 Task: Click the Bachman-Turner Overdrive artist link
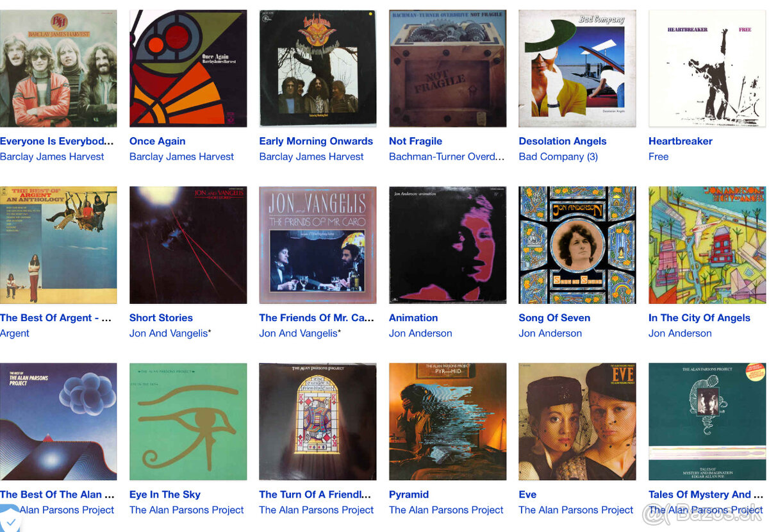click(x=447, y=156)
